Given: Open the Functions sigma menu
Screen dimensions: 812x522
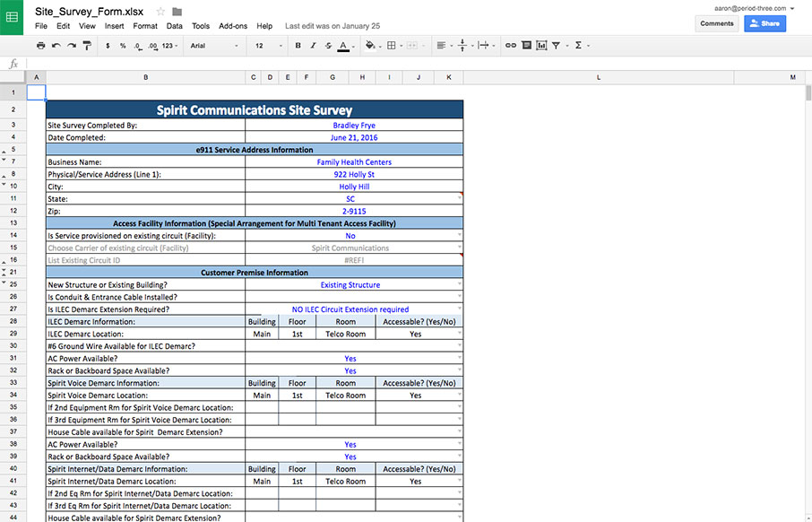Looking at the screenshot, I should 582,46.
